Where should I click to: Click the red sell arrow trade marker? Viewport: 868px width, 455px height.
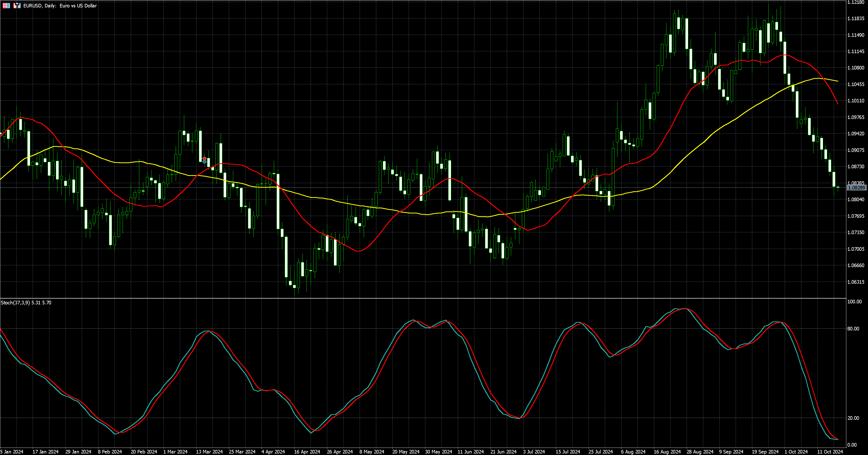(x=204, y=159)
